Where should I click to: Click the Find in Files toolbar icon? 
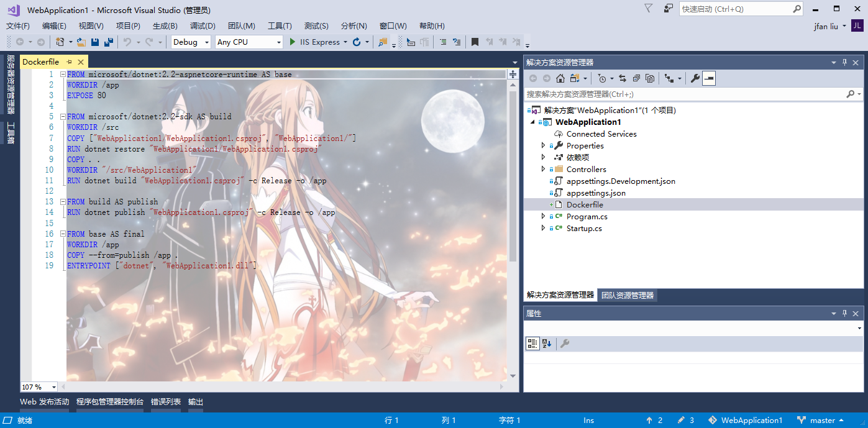[x=383, y=42]
